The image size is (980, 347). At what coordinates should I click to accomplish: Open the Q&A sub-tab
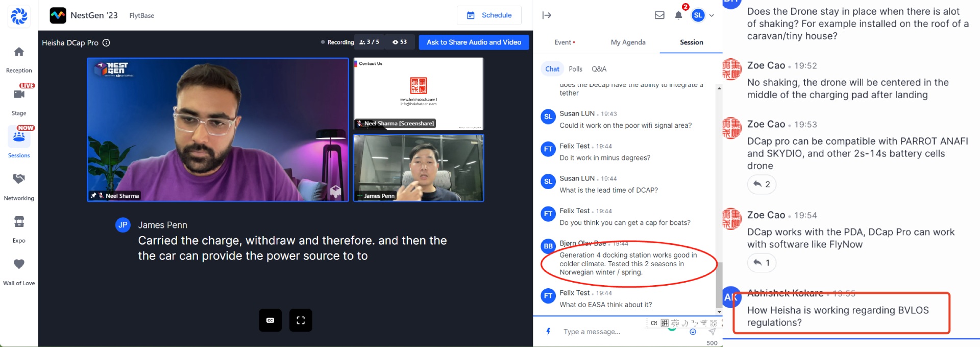click(599, 69)
